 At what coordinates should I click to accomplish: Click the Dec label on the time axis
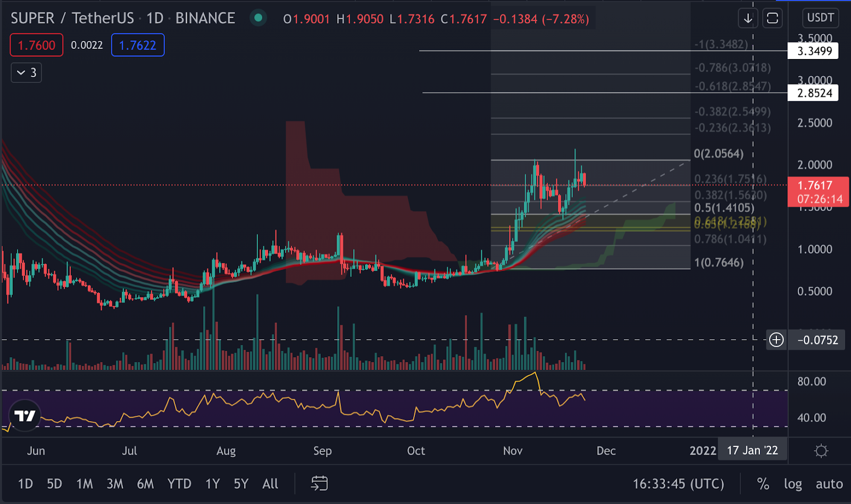click(x=606, y=451)
